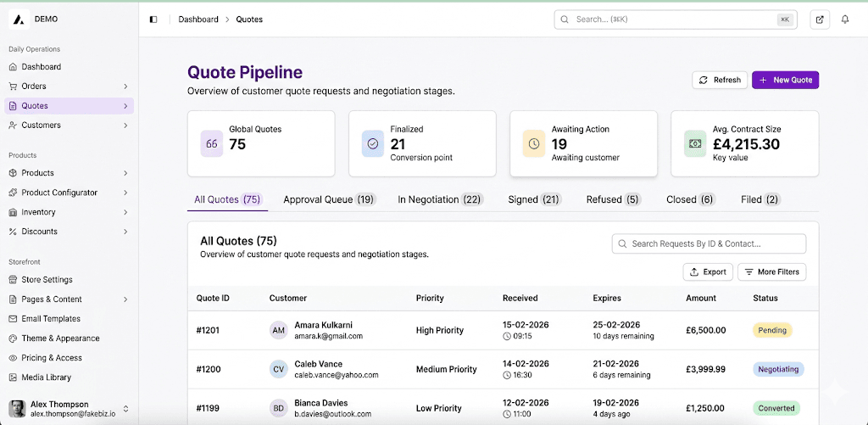Open the notifications bell icon

(x=845, y=20)
